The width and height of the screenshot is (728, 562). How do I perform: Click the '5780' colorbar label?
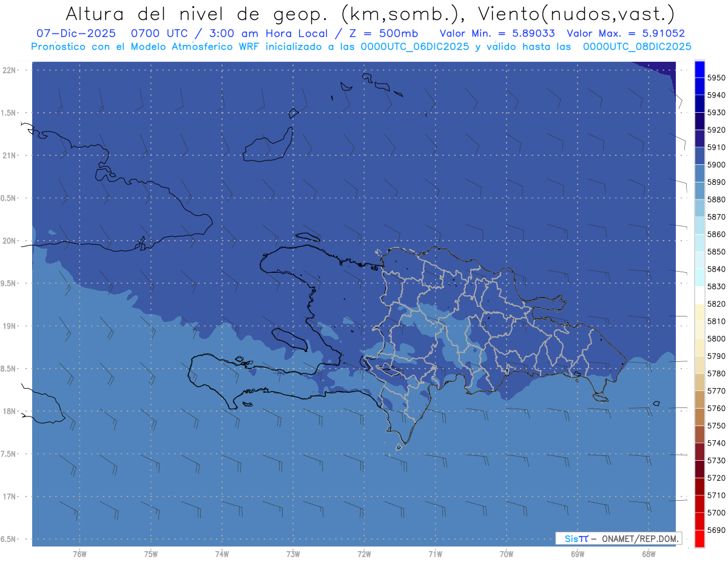[x=716, y=373]
